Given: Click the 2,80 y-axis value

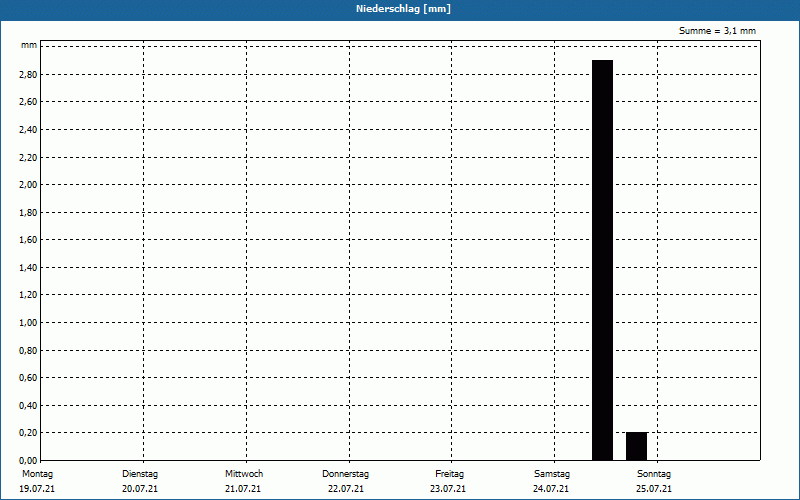Looking at the screenshot, I should coord(28,74).
